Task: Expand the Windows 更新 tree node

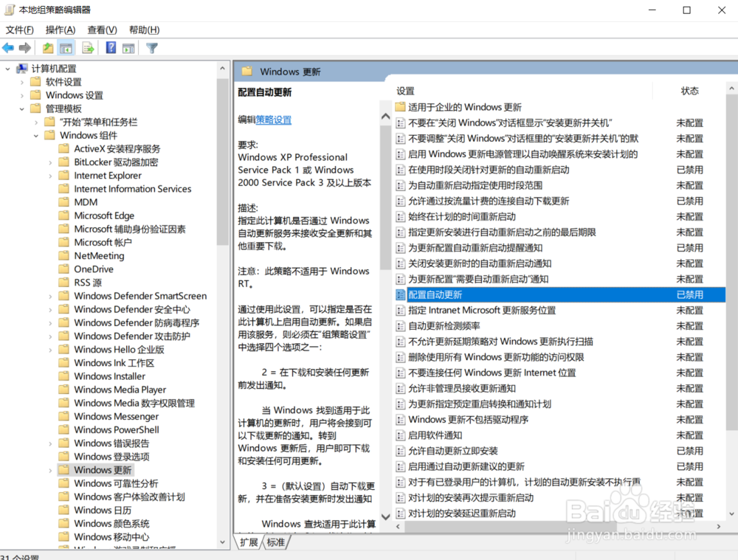Action: click(x=50, y=470)
